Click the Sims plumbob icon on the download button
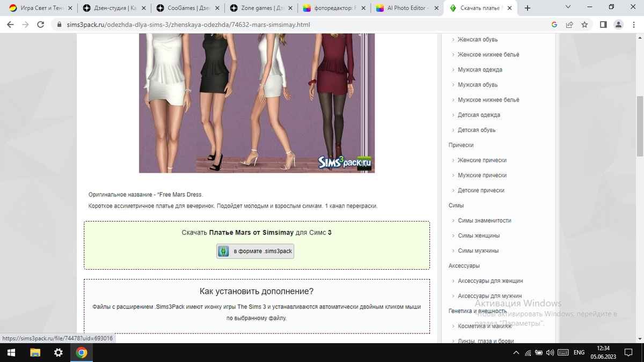This screenshot has width=644, height=362. 223,251
